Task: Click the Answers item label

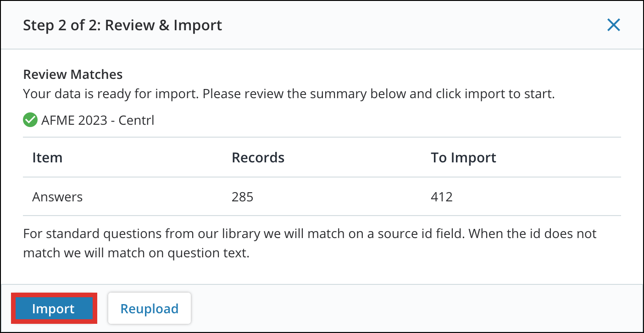Action: (57, 196)
